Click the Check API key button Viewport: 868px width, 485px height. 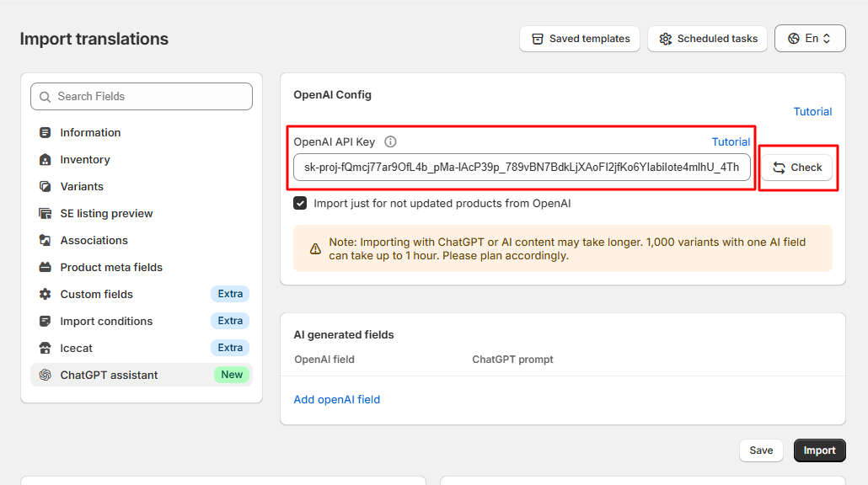(x=797, y=168)
